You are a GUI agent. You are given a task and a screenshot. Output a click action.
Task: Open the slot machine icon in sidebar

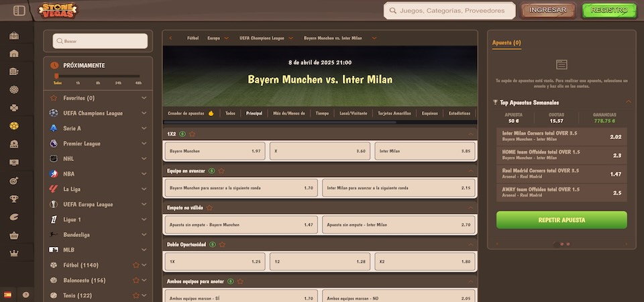(14, 72)
